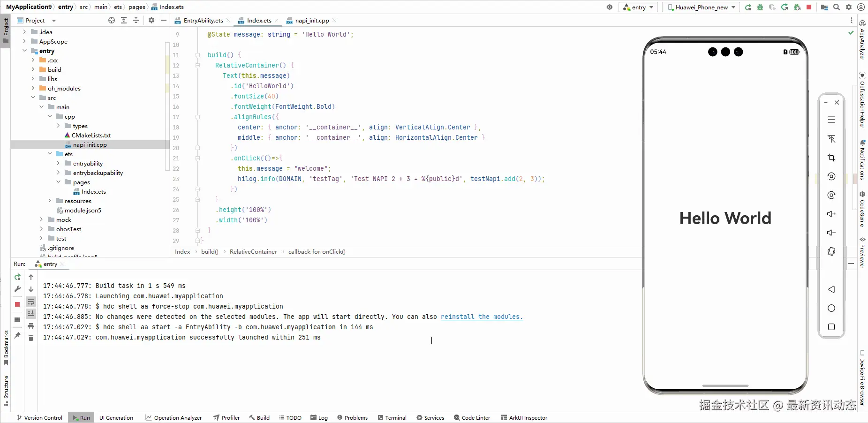Open the Notifications side panel
This screenshot has width=868, height=423.
862,159
